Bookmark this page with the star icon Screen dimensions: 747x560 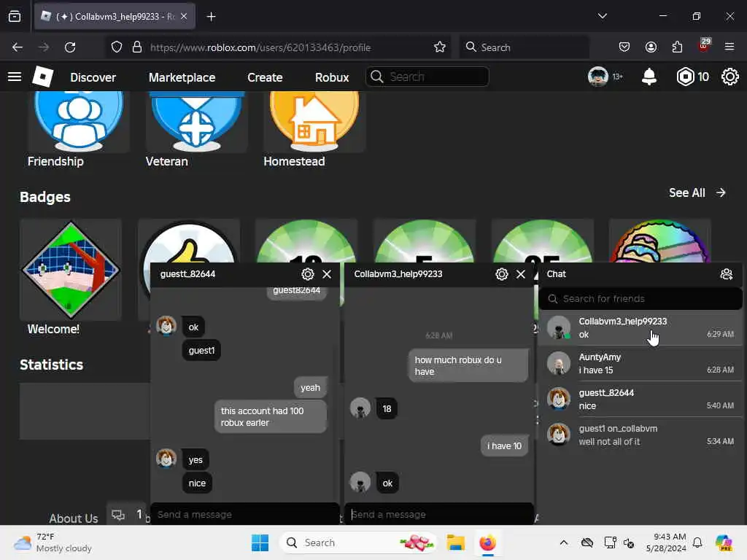tap(439, 47)
